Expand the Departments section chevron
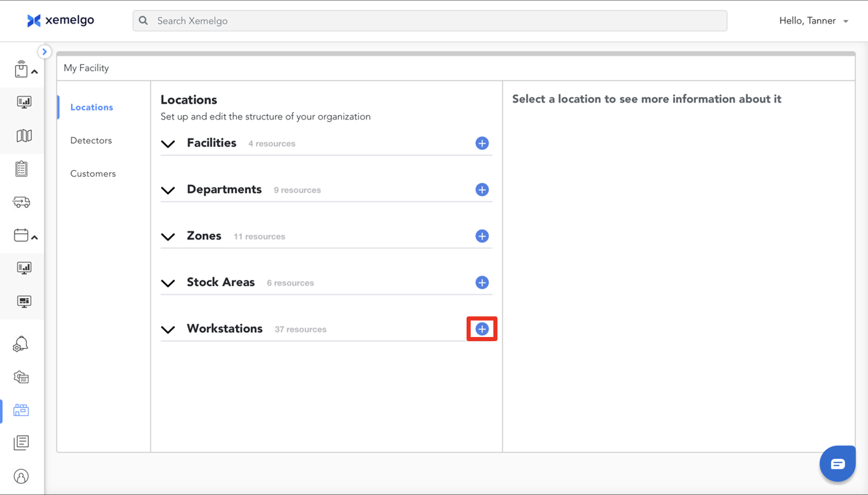The height and width of the screenshot is (495, 868). 168,190
